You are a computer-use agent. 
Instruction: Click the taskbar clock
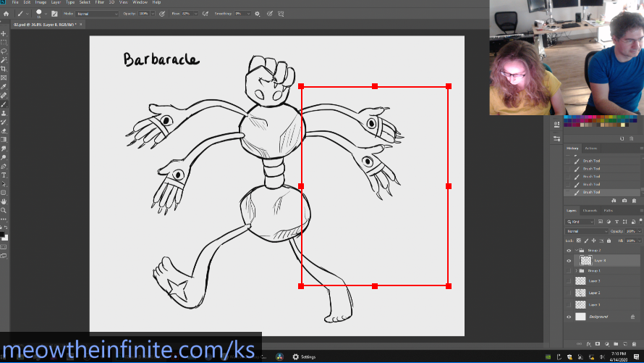coord(619,356)
